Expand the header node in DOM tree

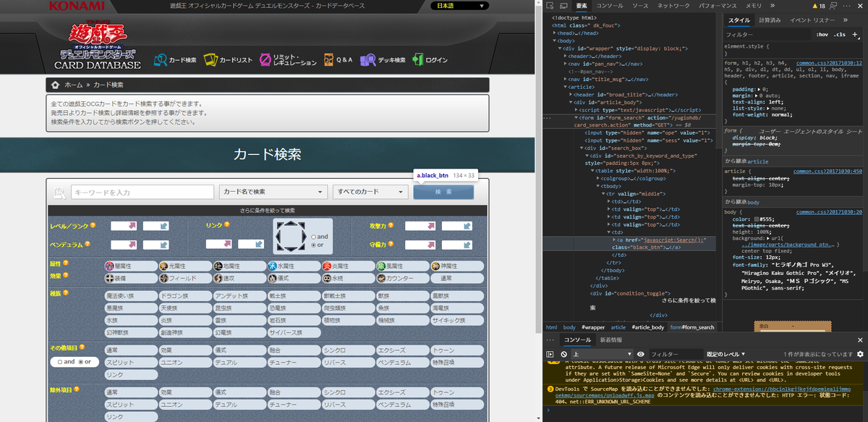pos(566,56)
